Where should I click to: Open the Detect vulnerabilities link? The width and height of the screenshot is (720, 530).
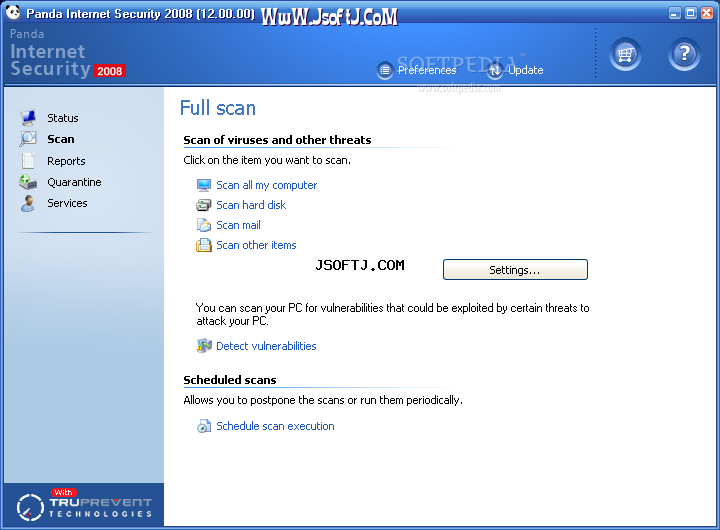point(266,346)
